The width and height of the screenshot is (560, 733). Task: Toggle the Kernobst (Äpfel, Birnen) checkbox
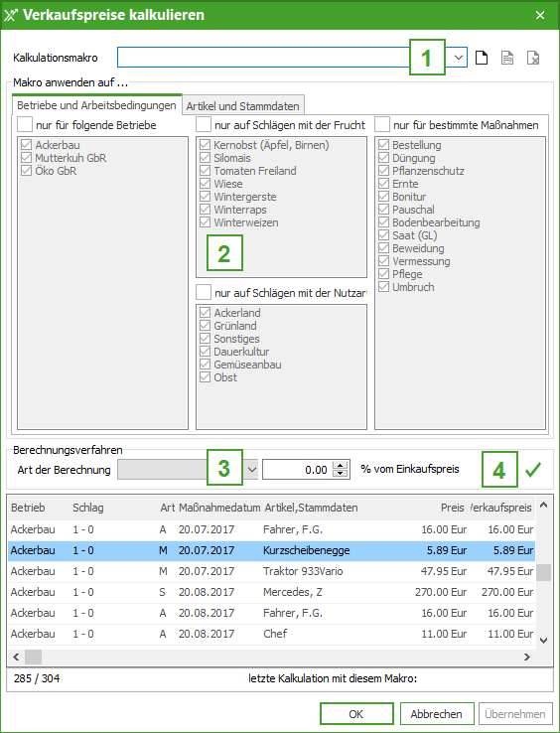click(205, 144)
